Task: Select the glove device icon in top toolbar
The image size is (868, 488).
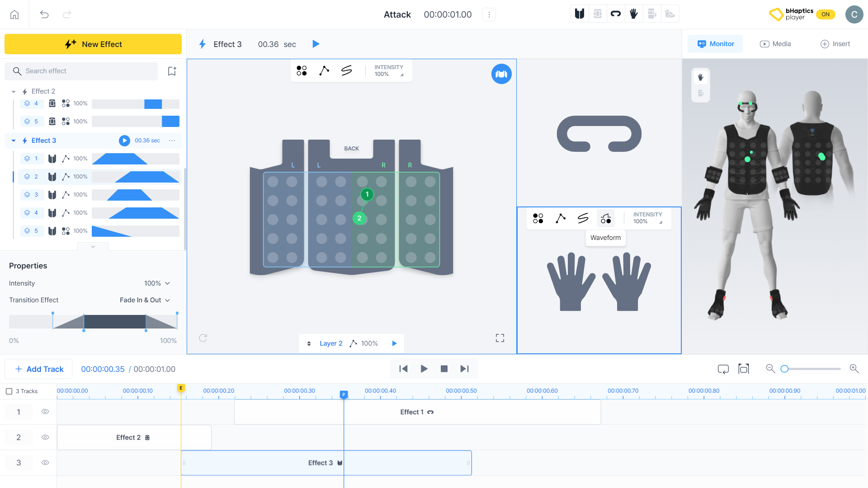Action: [x=634, y=14]
